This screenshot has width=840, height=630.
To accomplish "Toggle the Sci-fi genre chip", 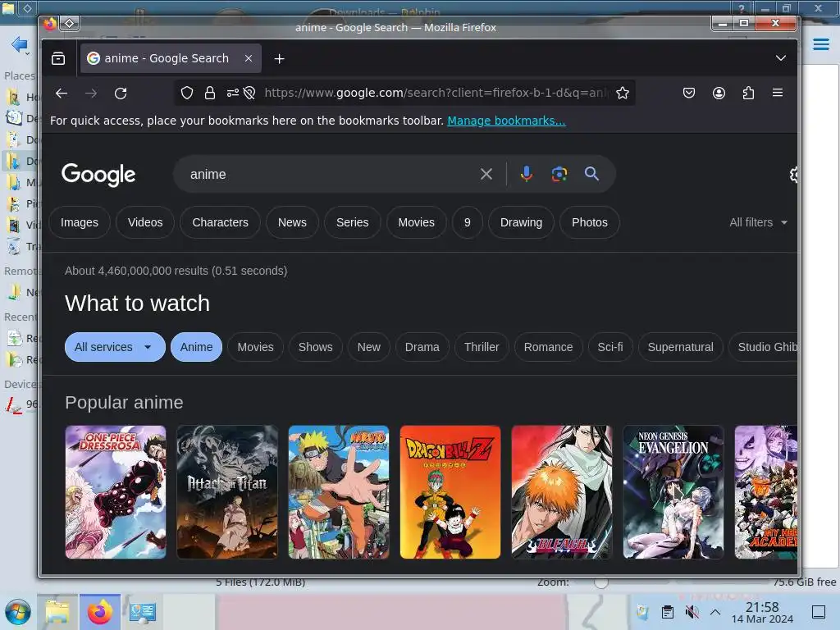I will click(610, 347).
